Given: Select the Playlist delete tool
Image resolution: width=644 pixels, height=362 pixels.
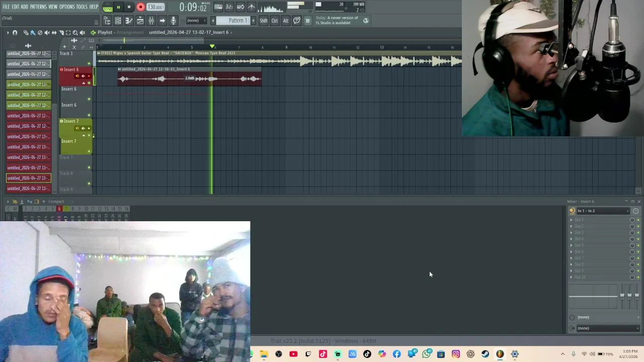Looking at the screenshot, I should pos(40,33).
